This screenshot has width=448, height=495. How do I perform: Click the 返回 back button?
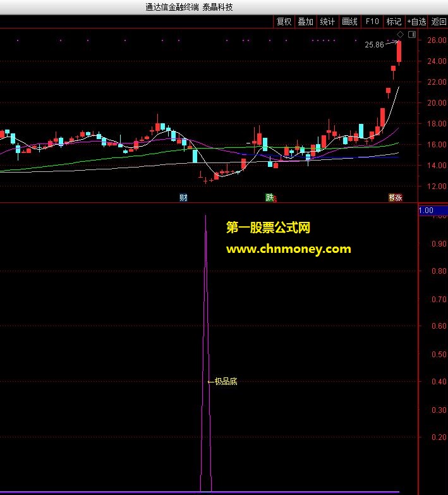pyautogui.click(x=439, y=21)
